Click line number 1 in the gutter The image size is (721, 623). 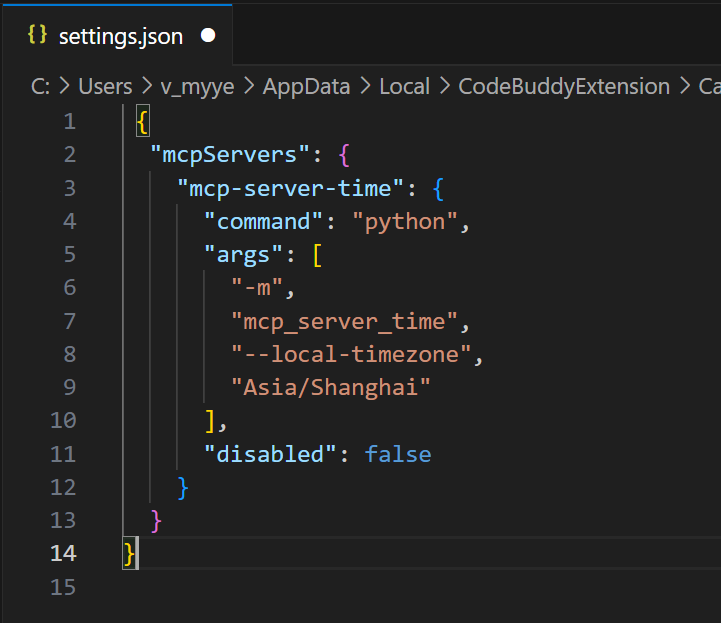pos(68,122)
